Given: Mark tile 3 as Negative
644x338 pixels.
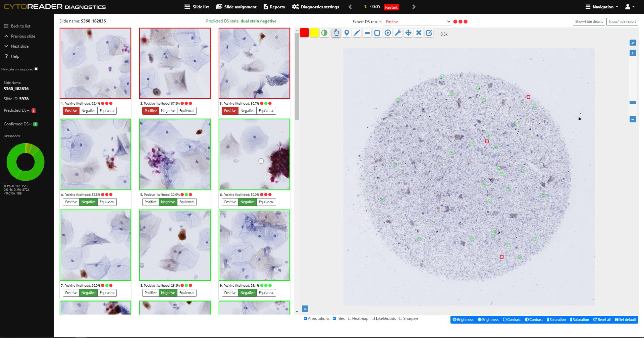Looking at the screenshot, I should click(x=248, y=111).
